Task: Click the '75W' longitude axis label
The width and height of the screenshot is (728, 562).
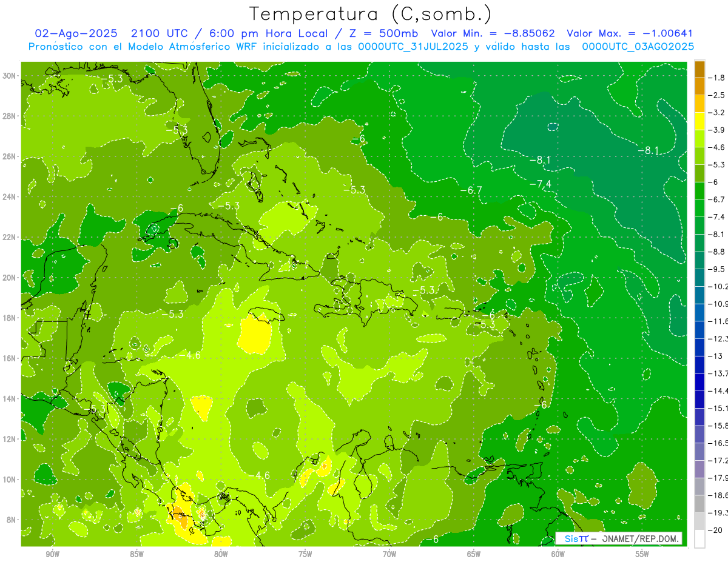Action: tap(305, 554)
